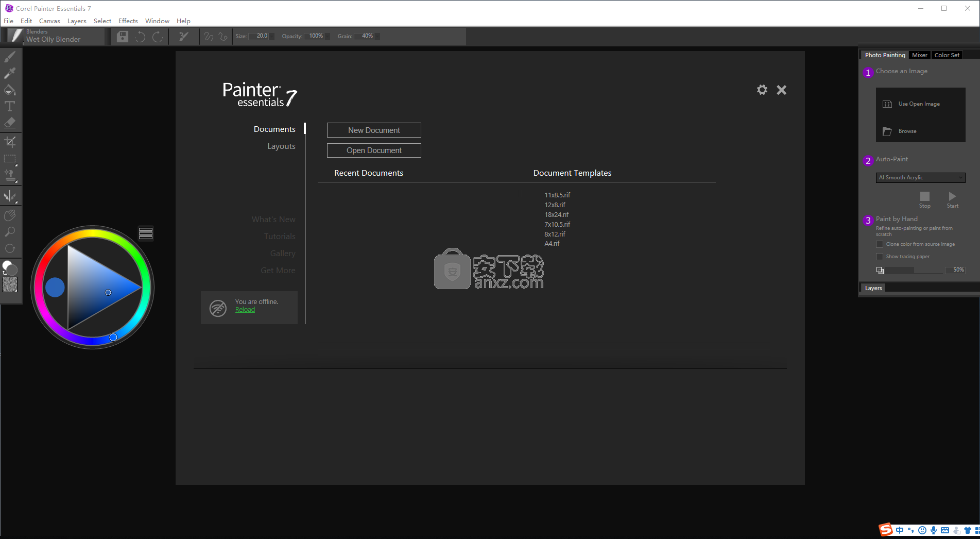
Task: Open the paper texture selector
Action: (x=10, y=284)
